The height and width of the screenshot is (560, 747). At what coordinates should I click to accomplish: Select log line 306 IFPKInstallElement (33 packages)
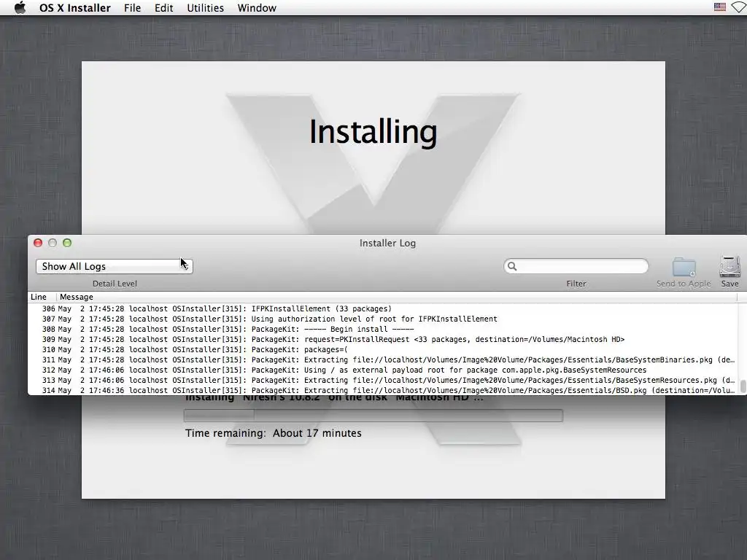[x=383, y=308]
